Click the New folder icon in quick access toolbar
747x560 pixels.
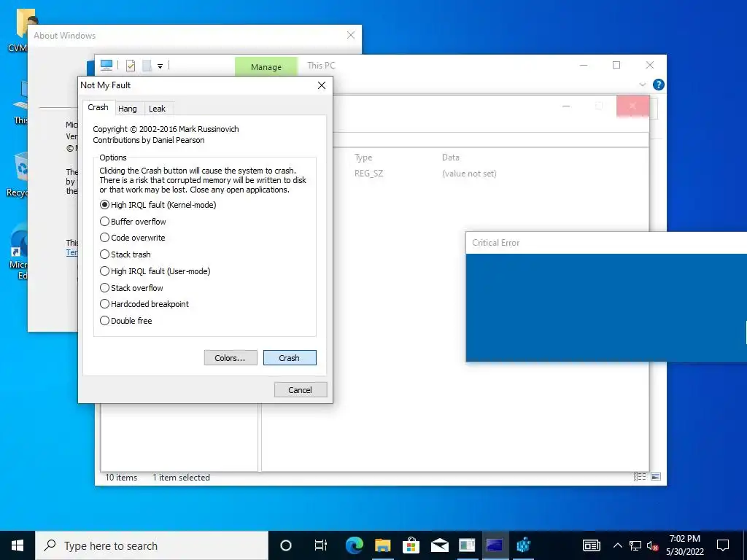tap(147, 66)
